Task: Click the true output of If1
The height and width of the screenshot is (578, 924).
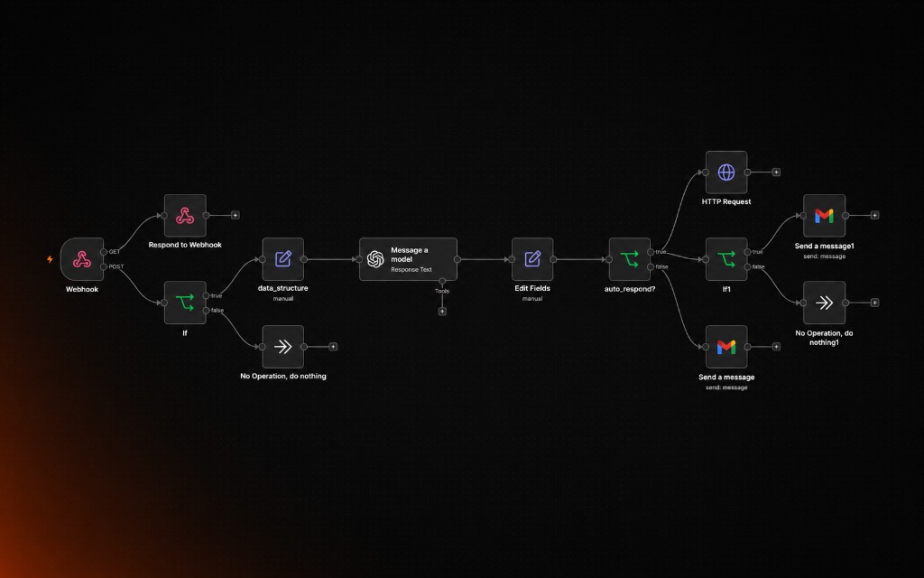Action: point(747,252)
